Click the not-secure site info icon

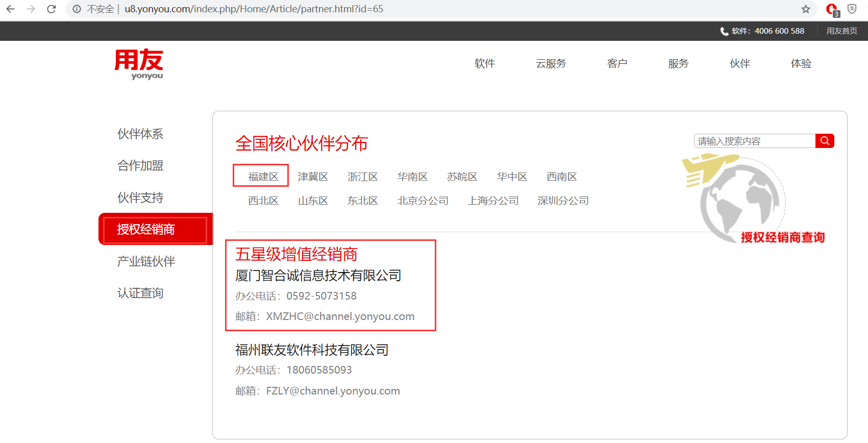(77, 9)
